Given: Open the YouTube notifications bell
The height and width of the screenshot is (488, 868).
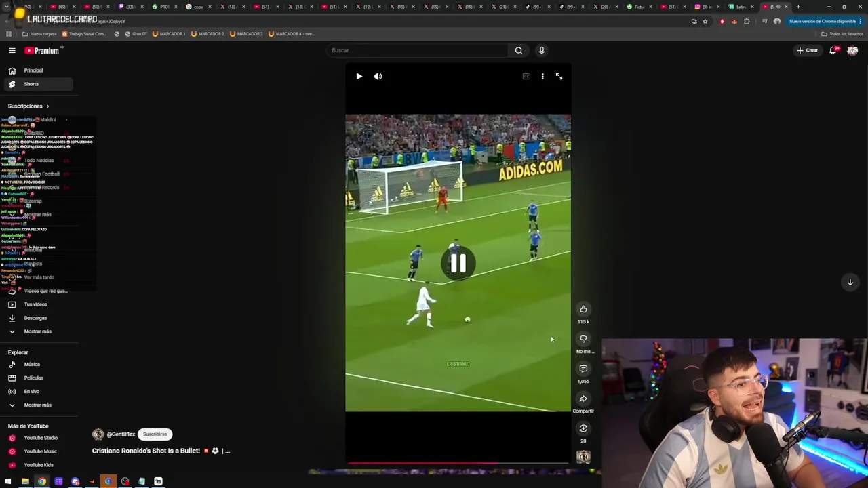Looking at the screenshot, I should [833, 50].
